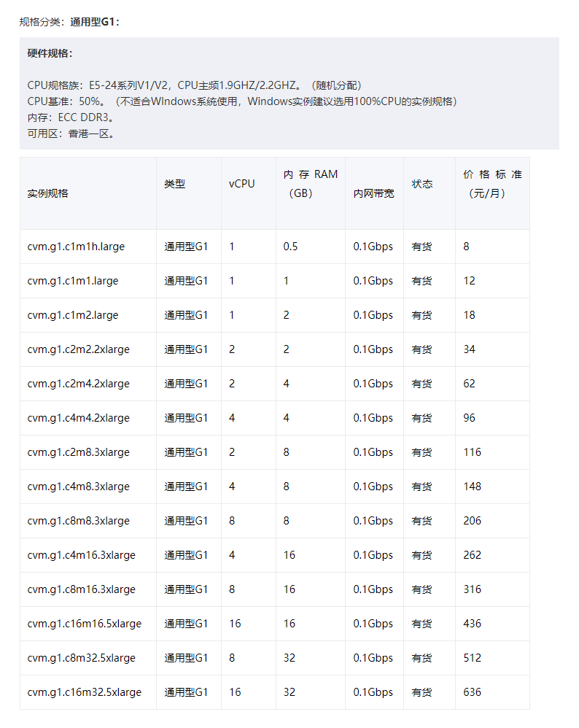Select cvm.g1.c16m16.5xlarge instance name
Viewport: 579px width, 728px height.
[85, 624]
